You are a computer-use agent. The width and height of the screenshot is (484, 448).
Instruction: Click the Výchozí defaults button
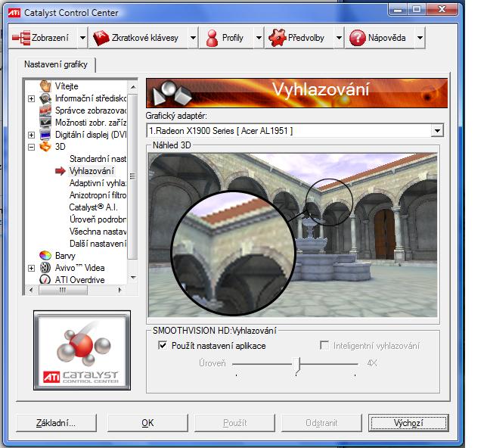(x=408, y=423)
